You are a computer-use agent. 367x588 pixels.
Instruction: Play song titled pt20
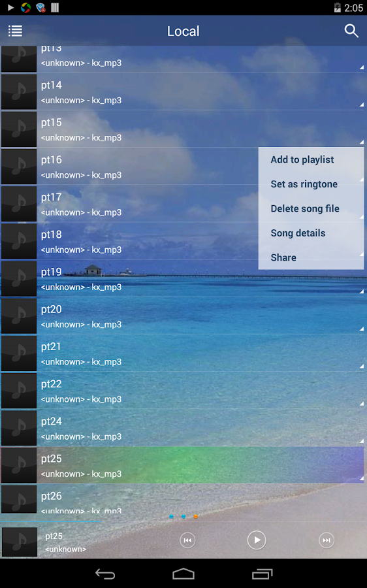[x=52, y=310]
